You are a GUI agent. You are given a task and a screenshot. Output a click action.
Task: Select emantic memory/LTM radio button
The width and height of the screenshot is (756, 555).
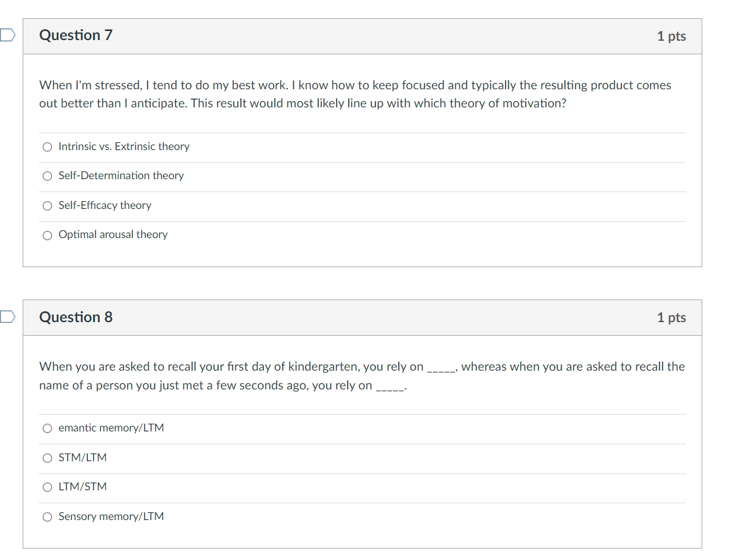(x=47, y=428)
